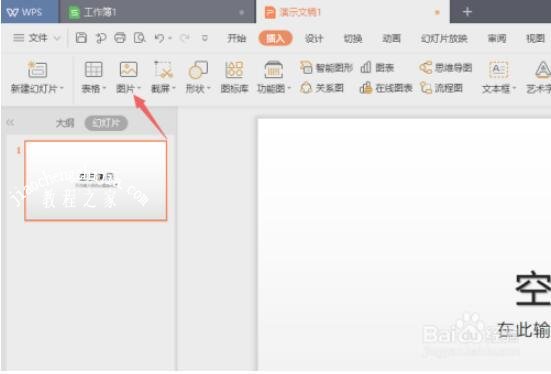Image resolution: width=551 pixels, height=374 pixels.
Task: Expand the Undo history dropdown
Action: point(170,38)
